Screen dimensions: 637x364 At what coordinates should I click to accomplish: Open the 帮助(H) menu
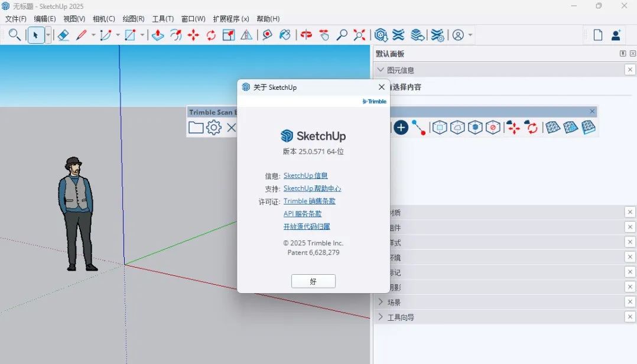point(268,19)
